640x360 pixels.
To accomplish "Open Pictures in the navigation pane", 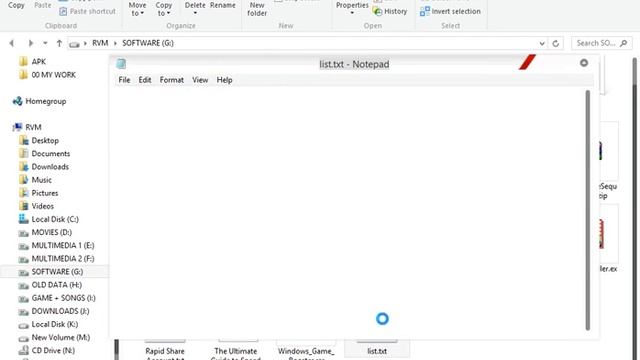I will 44,193.
